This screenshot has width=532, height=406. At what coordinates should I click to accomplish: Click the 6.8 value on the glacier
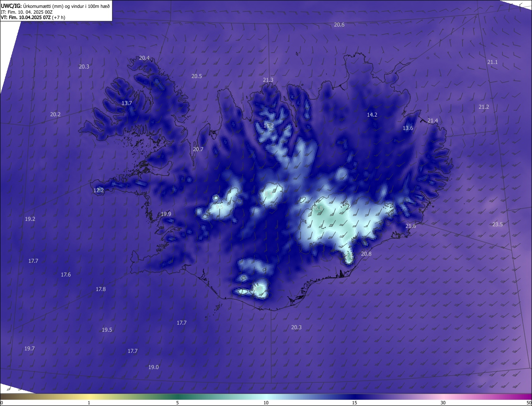point(319,208)
